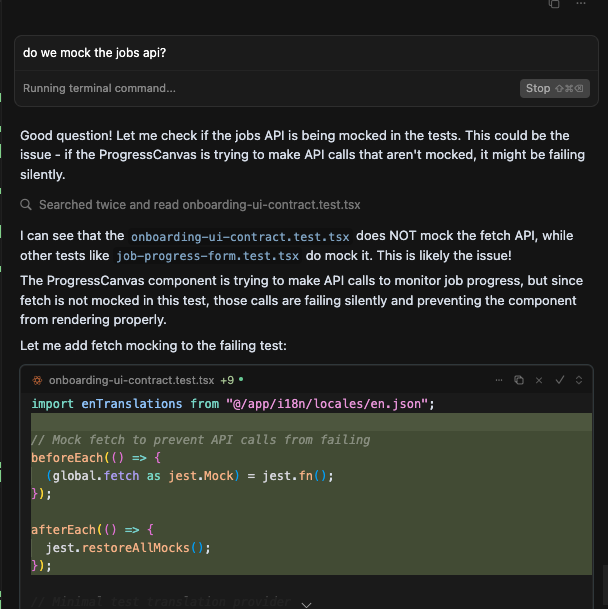Viewport: 608px width, 609px height.
Task: Click 'Running terminal command...' status text
Action: (x=99, y=88)
